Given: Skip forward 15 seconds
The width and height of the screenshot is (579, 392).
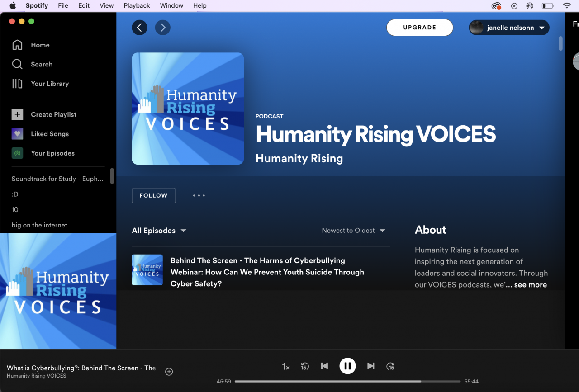Looking at the screenshot, I should coord(390,366).
